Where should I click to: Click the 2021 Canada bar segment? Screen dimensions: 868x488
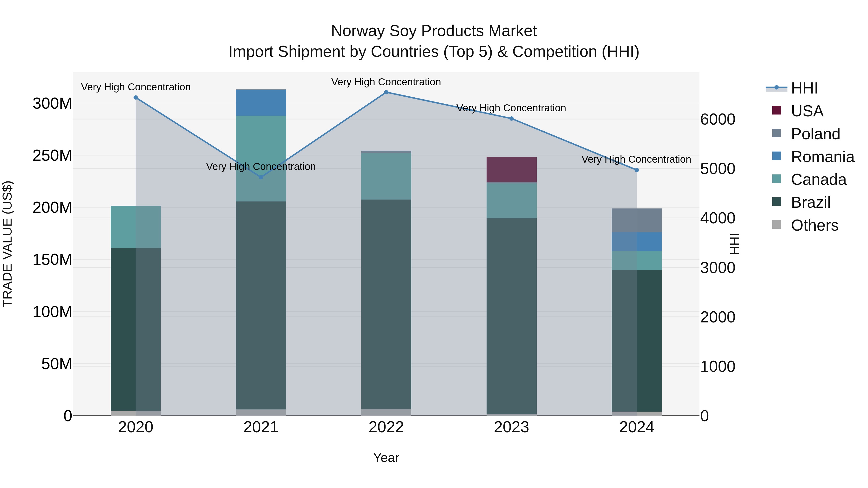[x=261, y=159]
